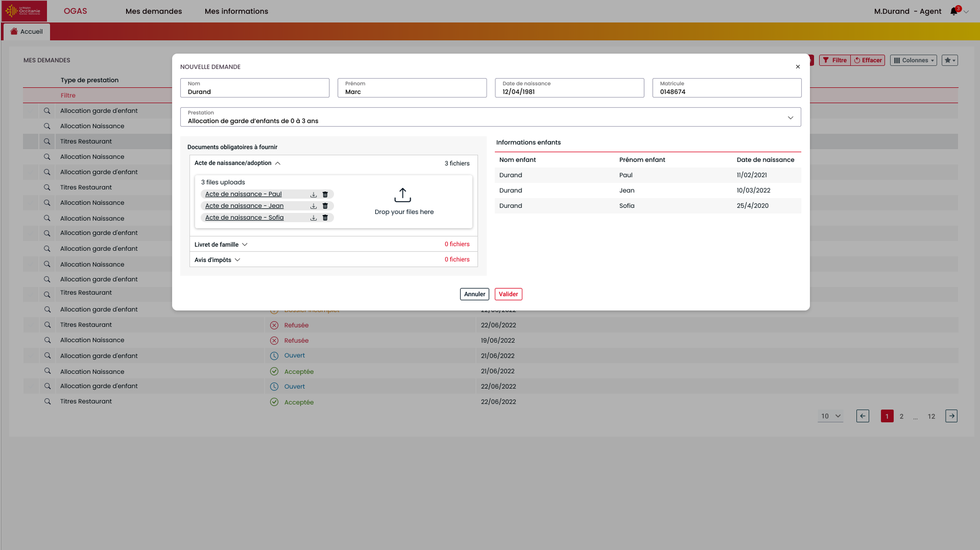Open the Colonnes dropdown

[x=914, y=60]
